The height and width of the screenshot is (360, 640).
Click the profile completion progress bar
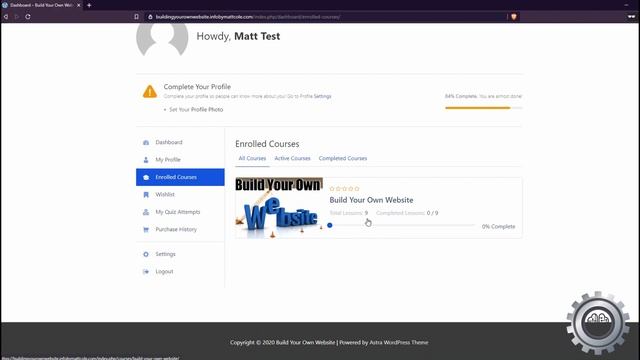[484, 108]
